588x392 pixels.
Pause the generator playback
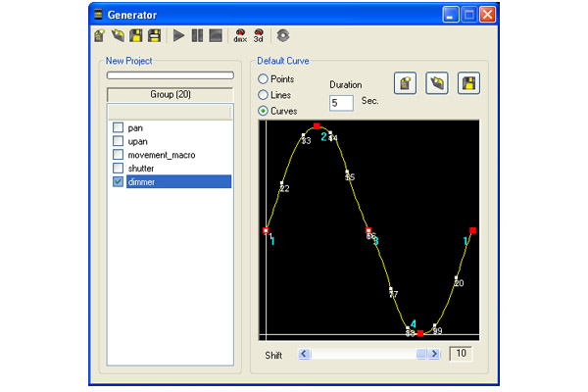pyautogui.click(x=197, y=36)
